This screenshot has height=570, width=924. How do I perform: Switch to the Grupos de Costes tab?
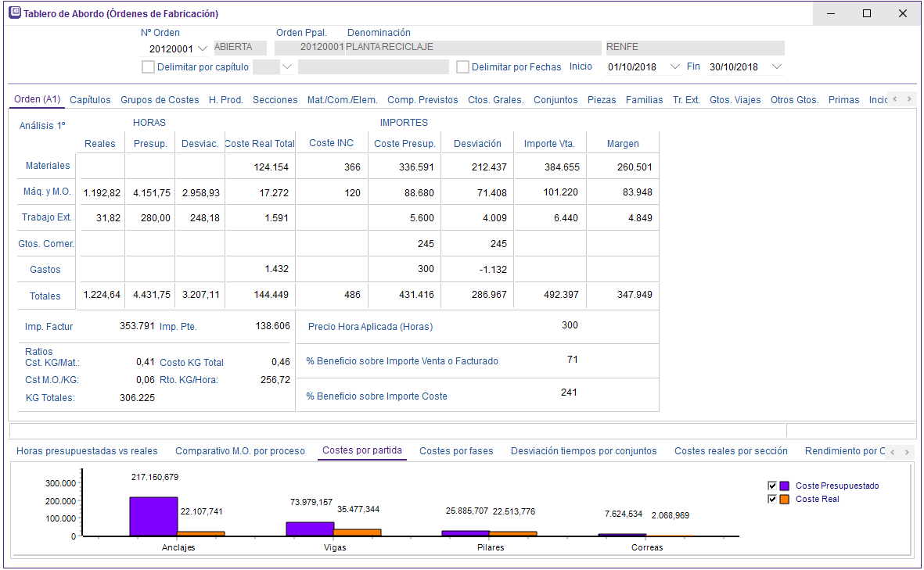[160, 100]
